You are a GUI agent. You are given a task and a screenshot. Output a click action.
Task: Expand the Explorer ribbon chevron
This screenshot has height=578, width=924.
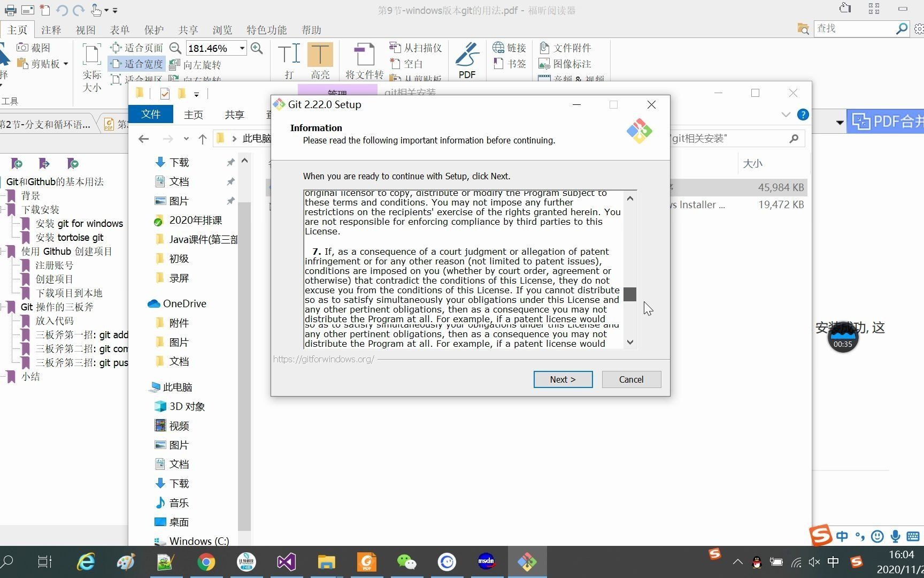click(786, 115)
